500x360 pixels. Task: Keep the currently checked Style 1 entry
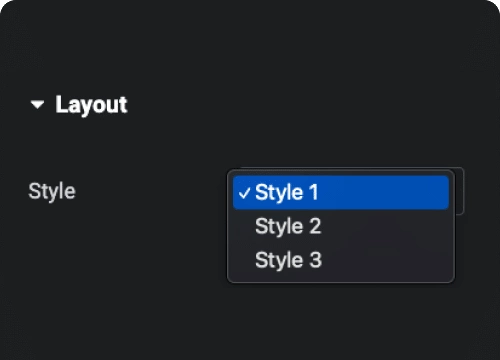341,193
